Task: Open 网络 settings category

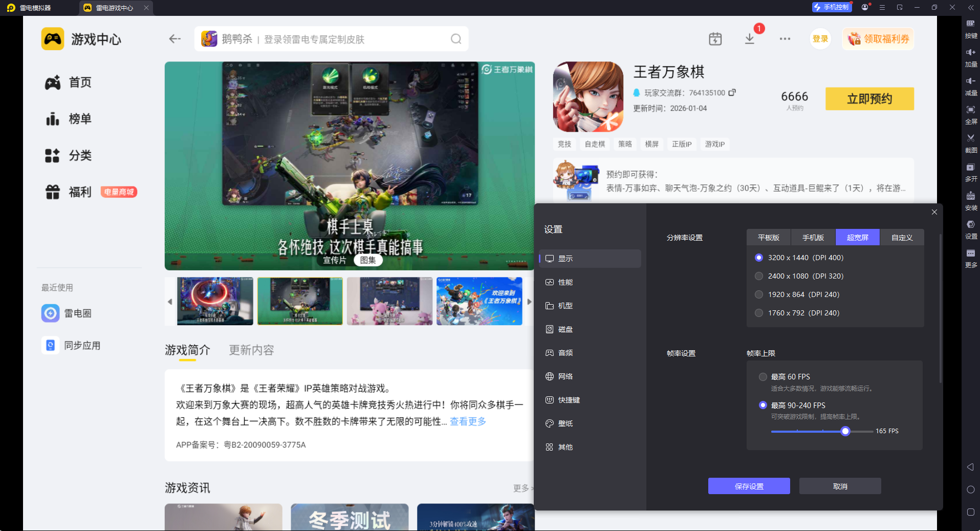Action: (590, 376)
